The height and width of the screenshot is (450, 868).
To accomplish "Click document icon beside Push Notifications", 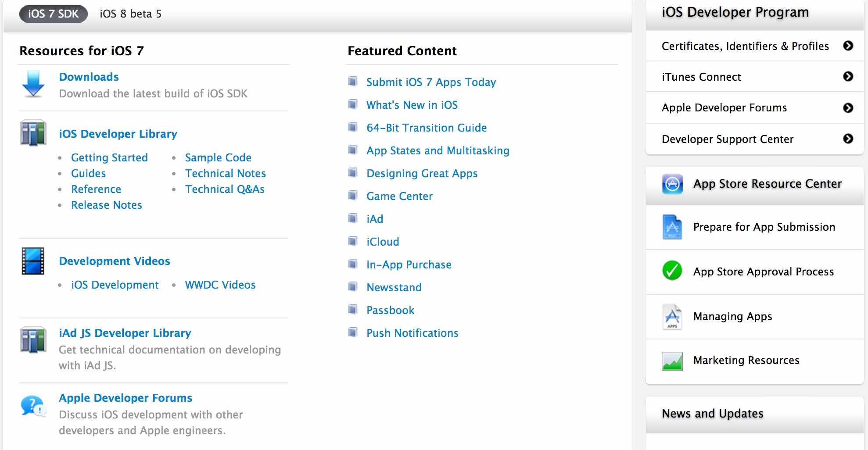I will tap(353, 332).
